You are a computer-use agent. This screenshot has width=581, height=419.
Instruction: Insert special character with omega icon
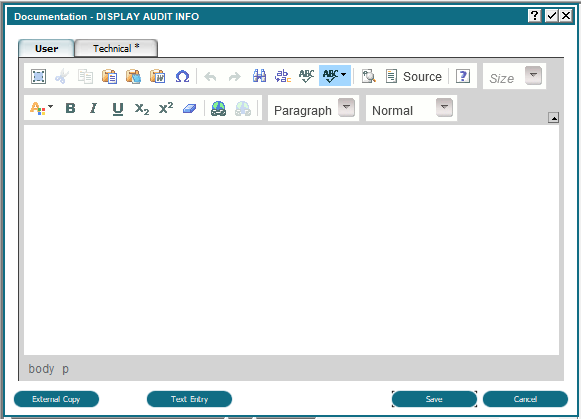click(182, 76)
